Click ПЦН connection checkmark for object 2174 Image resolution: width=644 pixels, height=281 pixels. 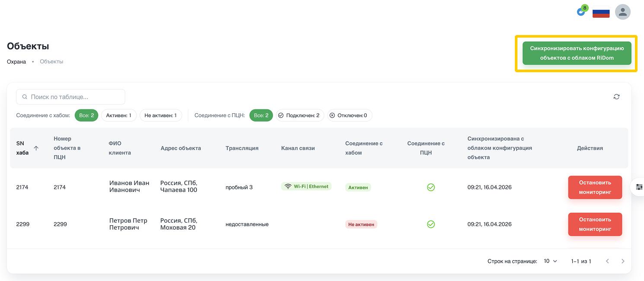tap(431, 187)
